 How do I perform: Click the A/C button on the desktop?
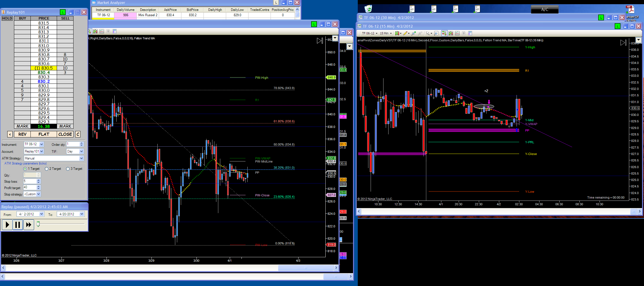tap(544, 9)
